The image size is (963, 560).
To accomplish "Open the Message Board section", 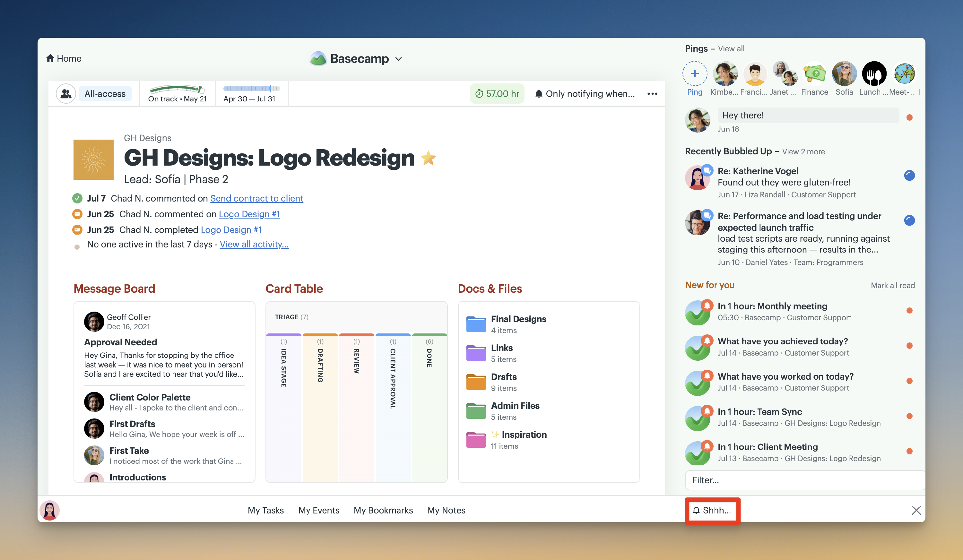I will pos(114,289).
